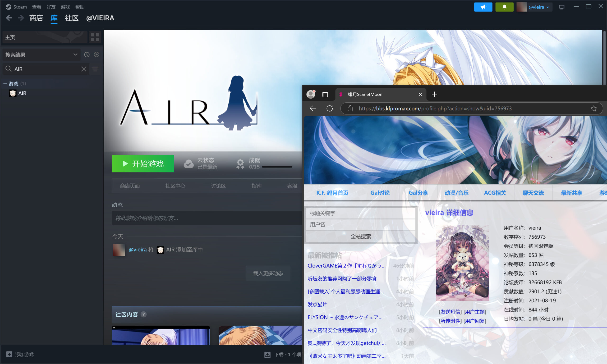The image size is (607, 364).
Task: Click the 标题关键字 search field
Action: click(360, 213)
